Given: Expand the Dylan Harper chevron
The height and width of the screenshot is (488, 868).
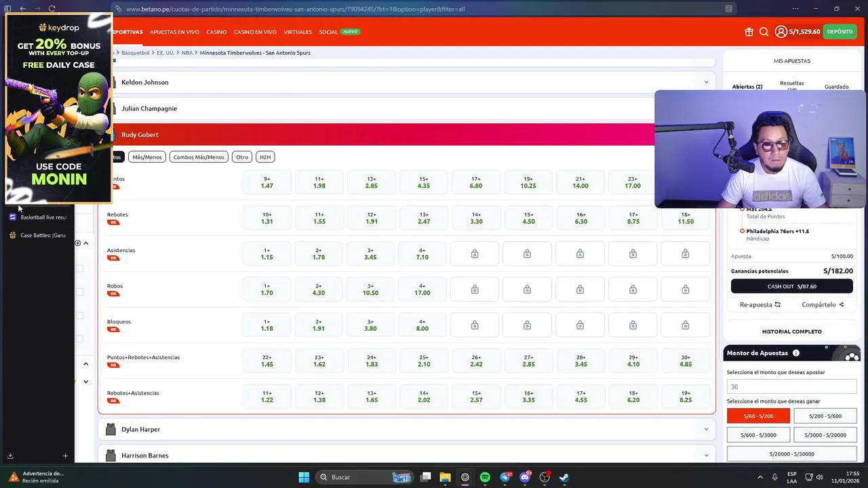Looking at the screenshot, I should click(706, 429).
